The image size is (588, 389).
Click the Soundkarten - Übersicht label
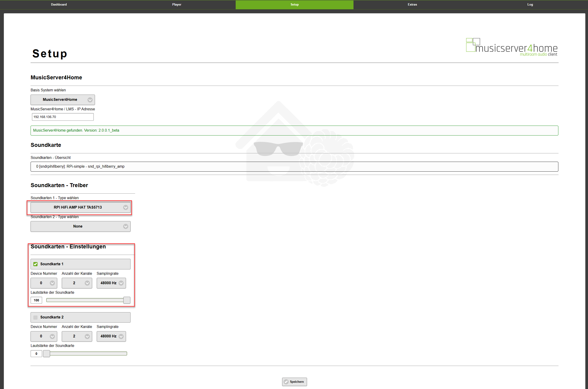pyautogui.click(x=50, y=158)
